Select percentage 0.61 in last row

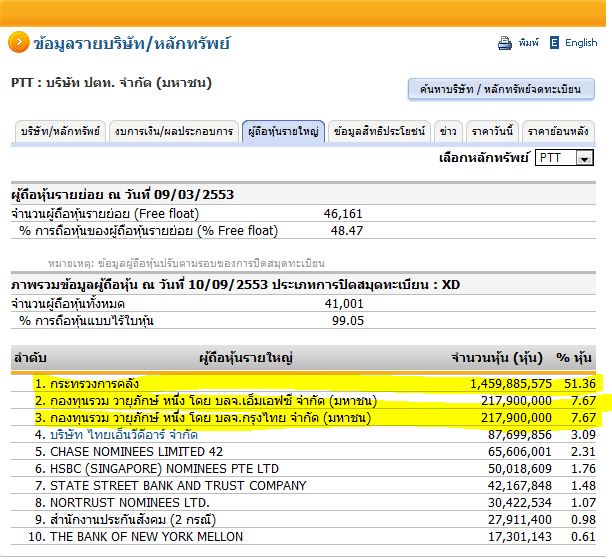[x=584, y=537]
